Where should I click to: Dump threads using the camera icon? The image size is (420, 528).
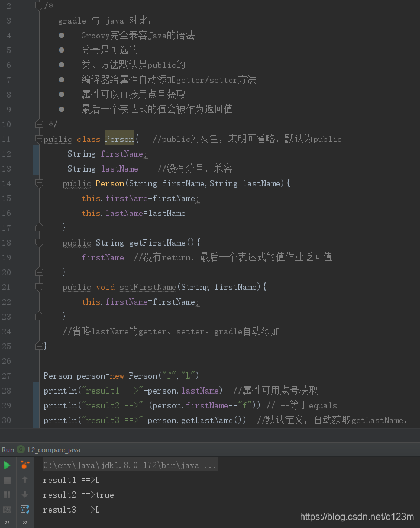(7, 510)
